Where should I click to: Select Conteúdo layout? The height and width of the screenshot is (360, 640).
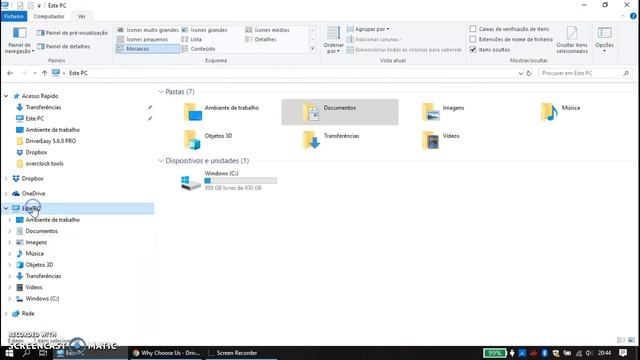(198, 49)
